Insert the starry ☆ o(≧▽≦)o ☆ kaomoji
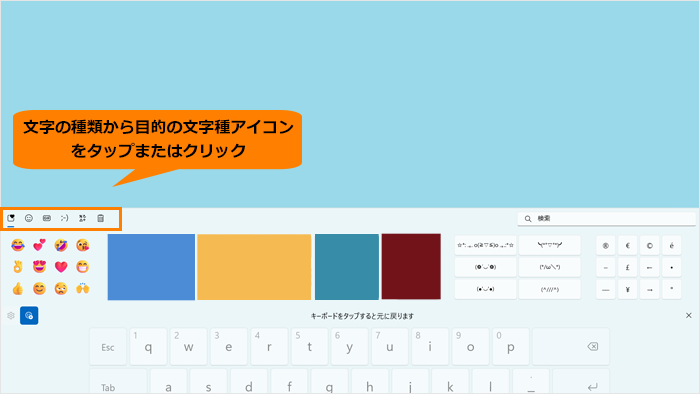 (485, 245)
